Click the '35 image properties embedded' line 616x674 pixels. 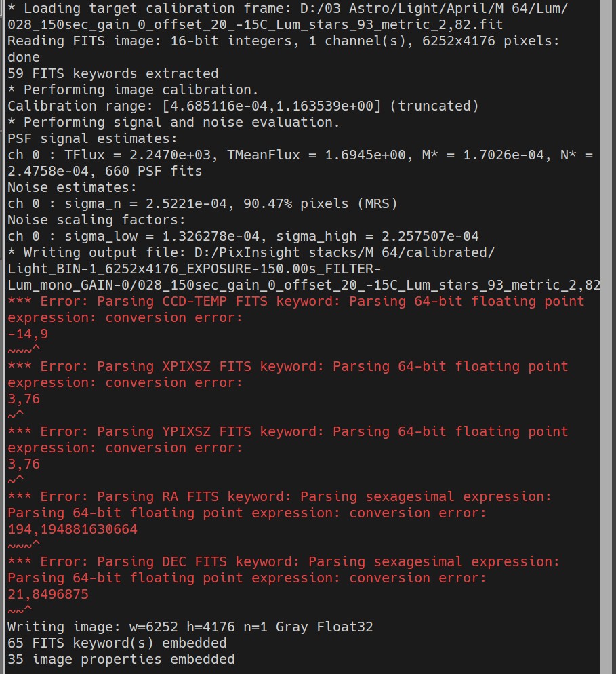click(x=121, y=659)
